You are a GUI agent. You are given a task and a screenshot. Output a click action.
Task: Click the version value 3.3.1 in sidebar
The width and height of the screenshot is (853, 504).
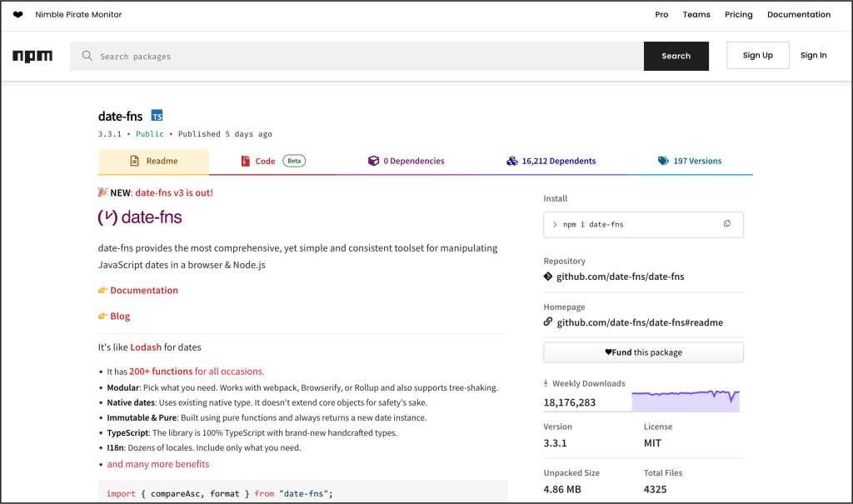click(555, 443)
